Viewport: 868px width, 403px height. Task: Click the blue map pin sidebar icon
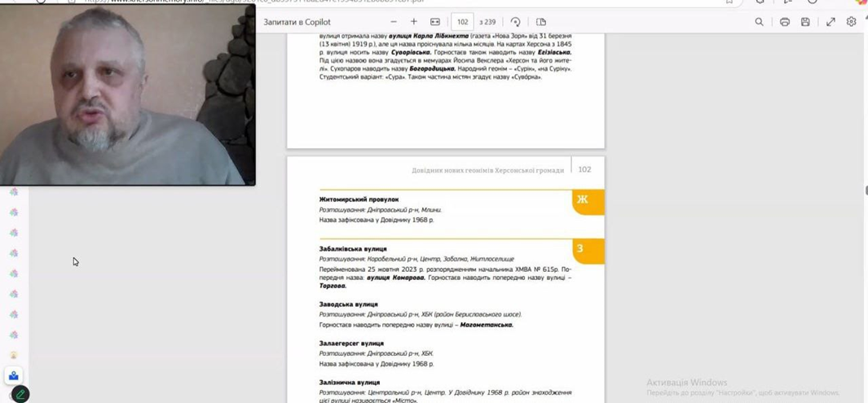[x=14, y=376]
